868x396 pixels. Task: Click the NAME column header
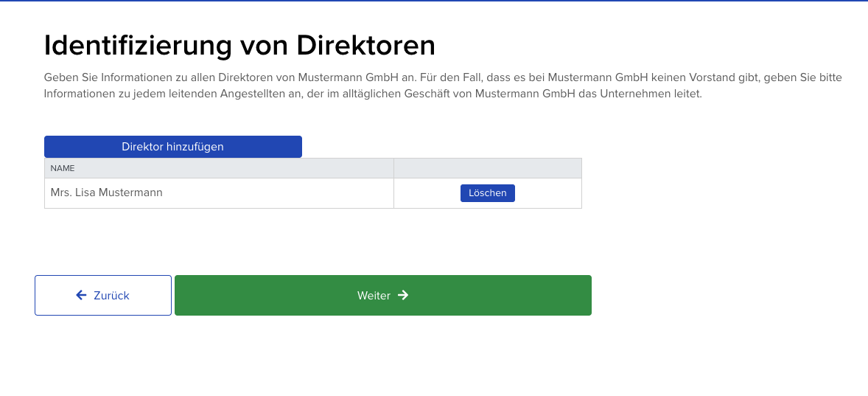[63, 168]
